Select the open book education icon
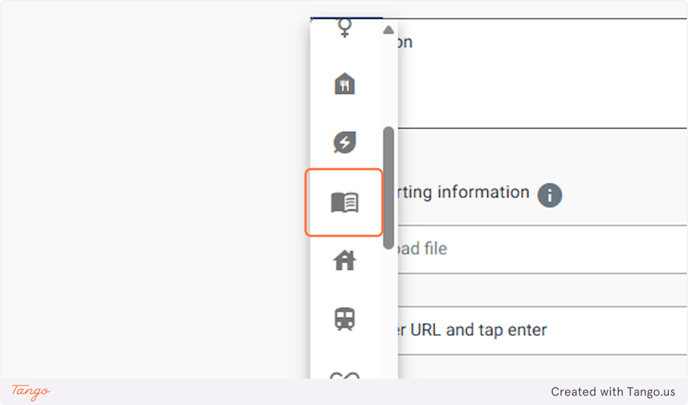 [x=344, y=202]
